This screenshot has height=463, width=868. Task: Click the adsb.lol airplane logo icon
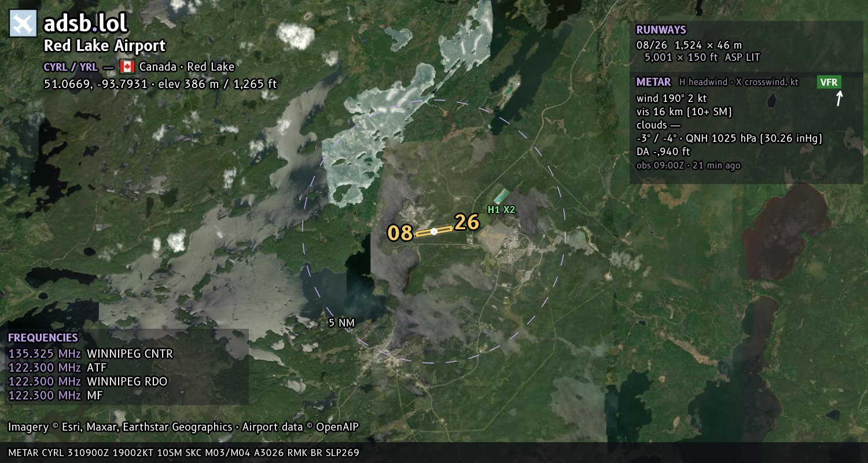(23, 24)
